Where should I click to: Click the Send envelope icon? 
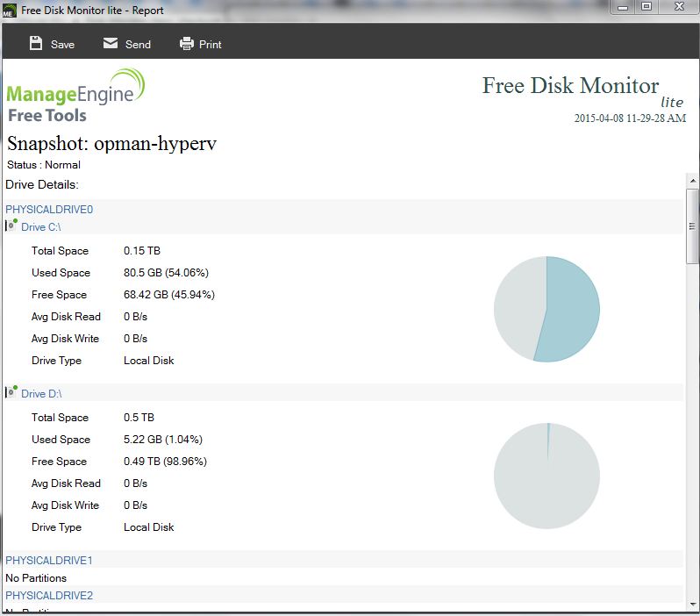111,43
